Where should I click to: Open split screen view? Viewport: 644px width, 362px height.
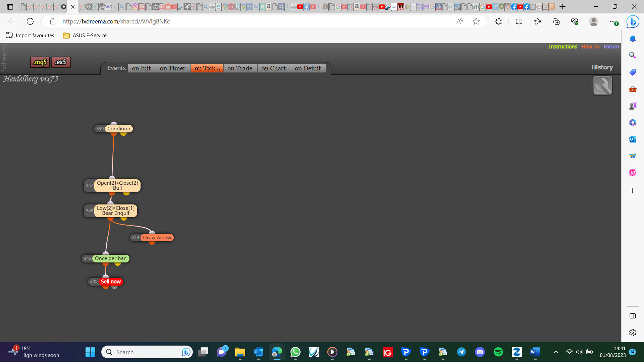519,21
